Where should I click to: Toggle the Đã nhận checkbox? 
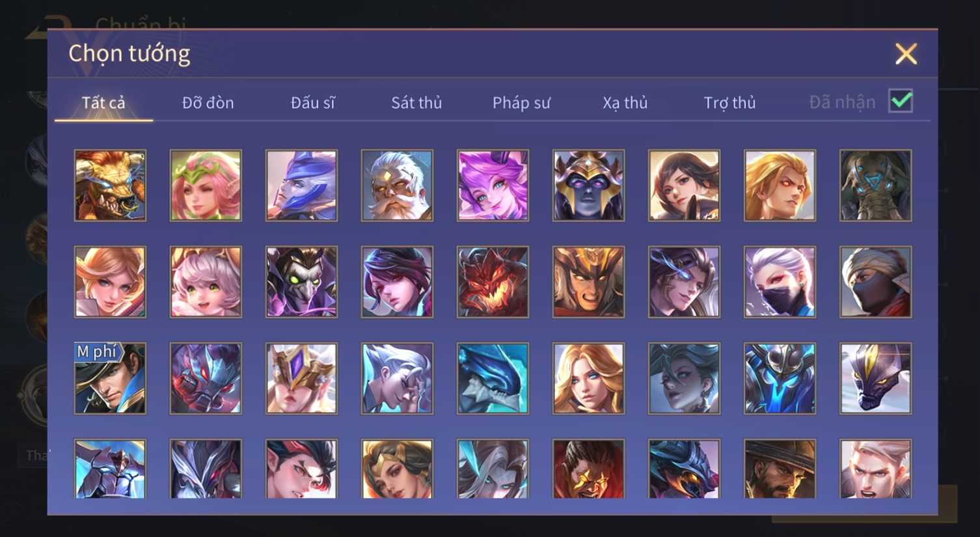pyautogui.click(x=901, y=102)
